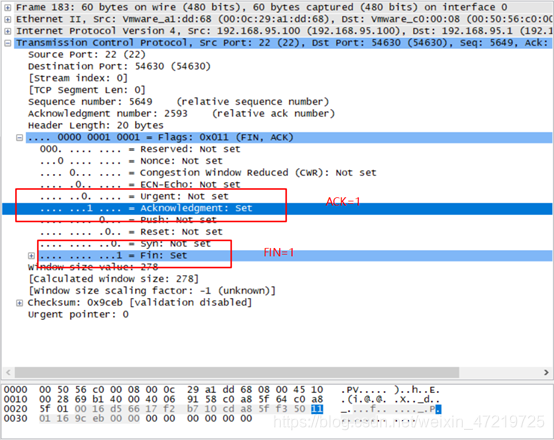Image resolution: width=554 pixels, height=440 pixels.
Task: Select 'Fin: Set' flag row
Action: (295, 256)
